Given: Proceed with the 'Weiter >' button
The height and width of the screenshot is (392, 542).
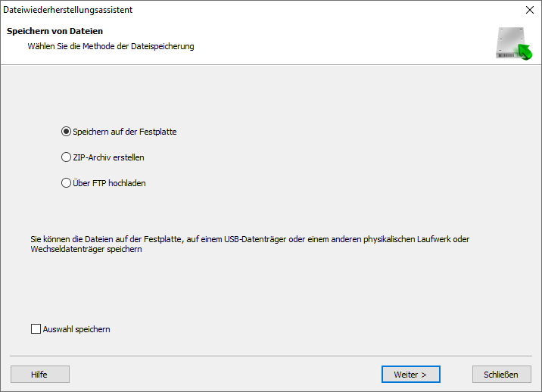Looking at the screenshot, I should click(410, 374).
